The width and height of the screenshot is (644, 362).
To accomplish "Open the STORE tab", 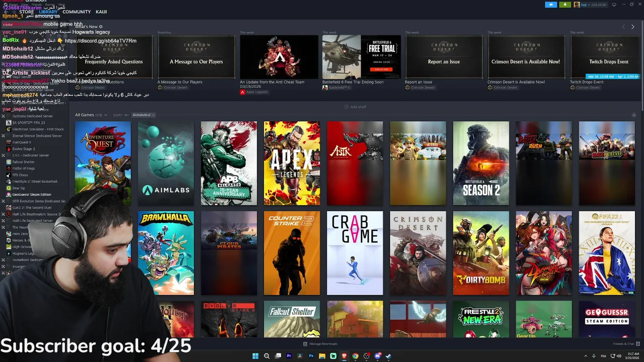I will pos(26,12).
